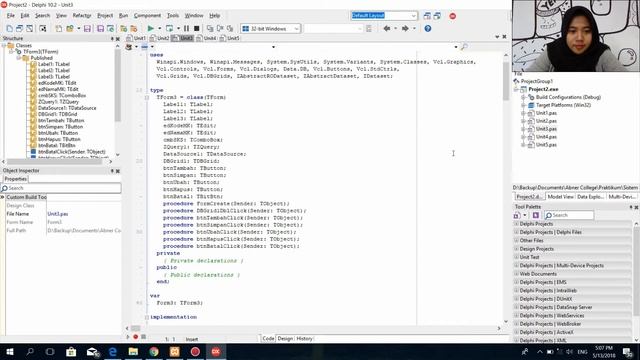Open the Data Explorer tab
Viewport: 640px width, 360px height.
pos(590,197)
